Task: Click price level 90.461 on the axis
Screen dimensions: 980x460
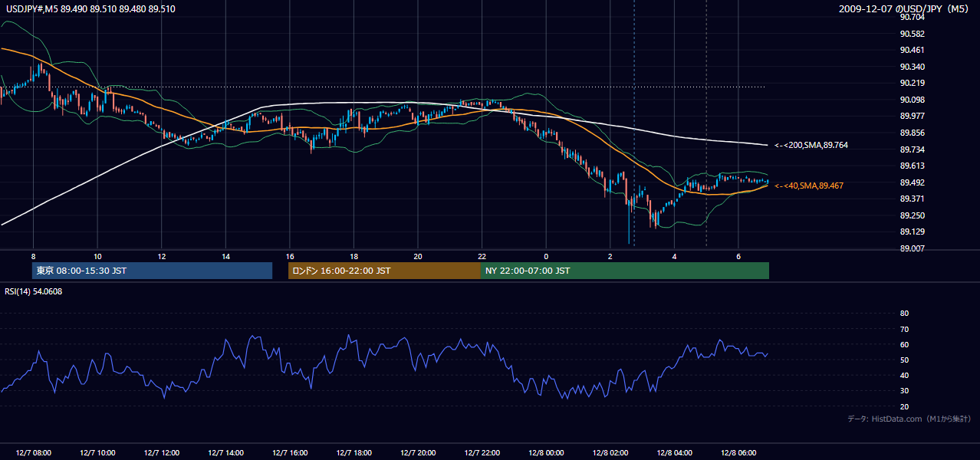Action: click(x=912, y=50)
